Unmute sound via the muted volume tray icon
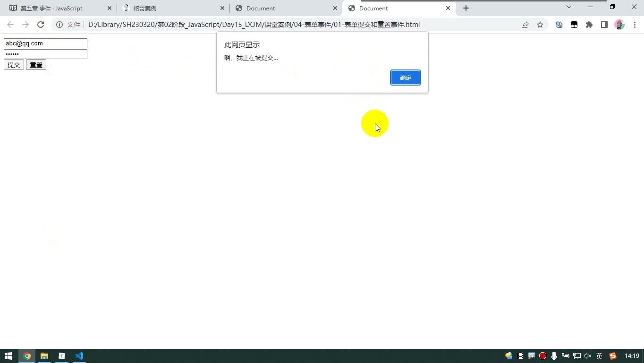Viewport: 644px width, 363px height. (x=588, y=356)
